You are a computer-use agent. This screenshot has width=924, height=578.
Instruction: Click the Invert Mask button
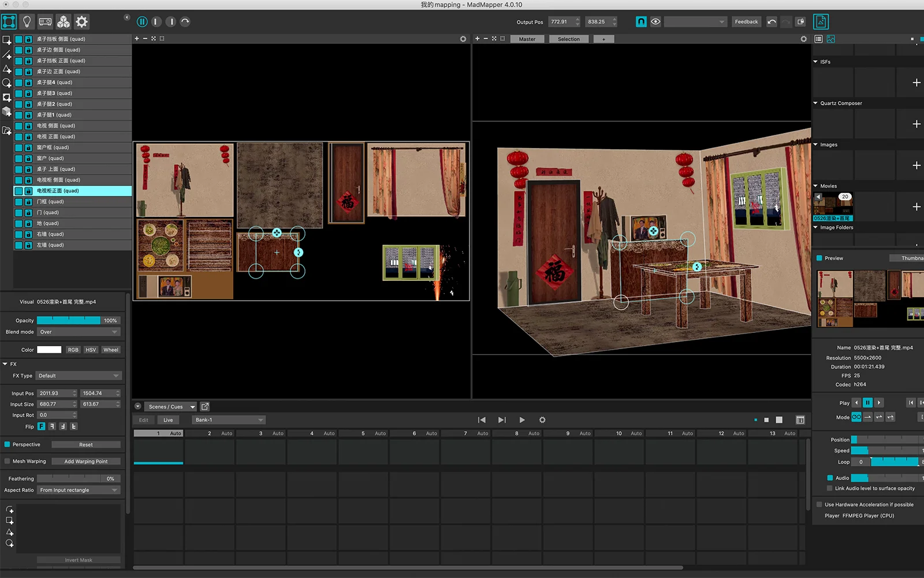(x=79, y=560)
